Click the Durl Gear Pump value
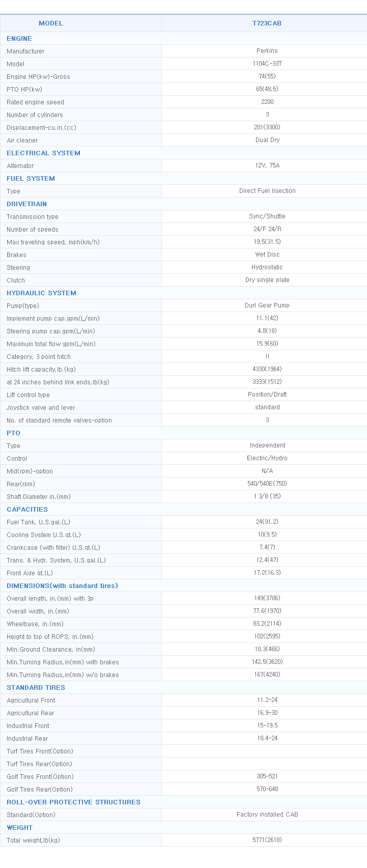 [x=267, y=305]
